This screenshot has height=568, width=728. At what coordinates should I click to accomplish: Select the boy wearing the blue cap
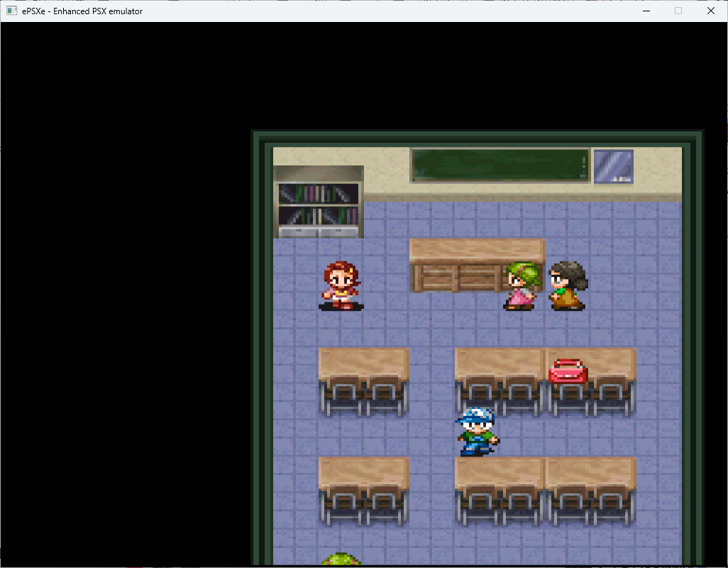[x=478, y=432]
